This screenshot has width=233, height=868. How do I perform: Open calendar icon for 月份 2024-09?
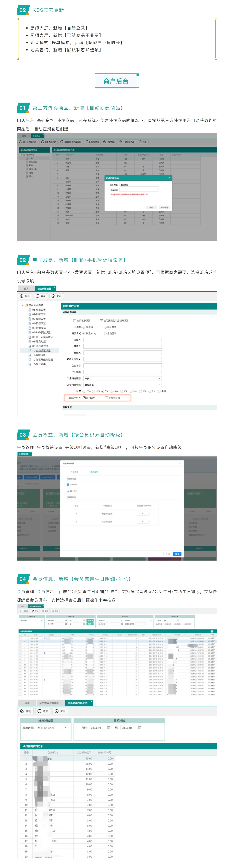[x=109, y=728]
